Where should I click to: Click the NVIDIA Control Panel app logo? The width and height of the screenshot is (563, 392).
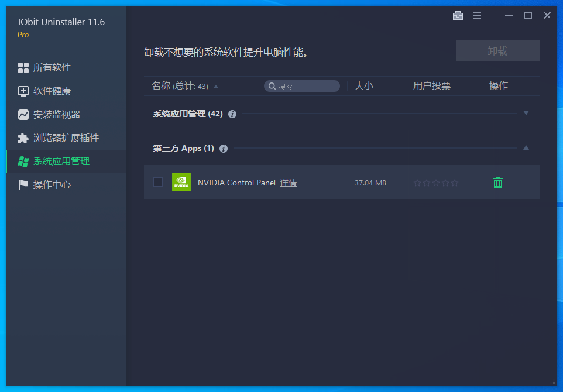(181, 182)
